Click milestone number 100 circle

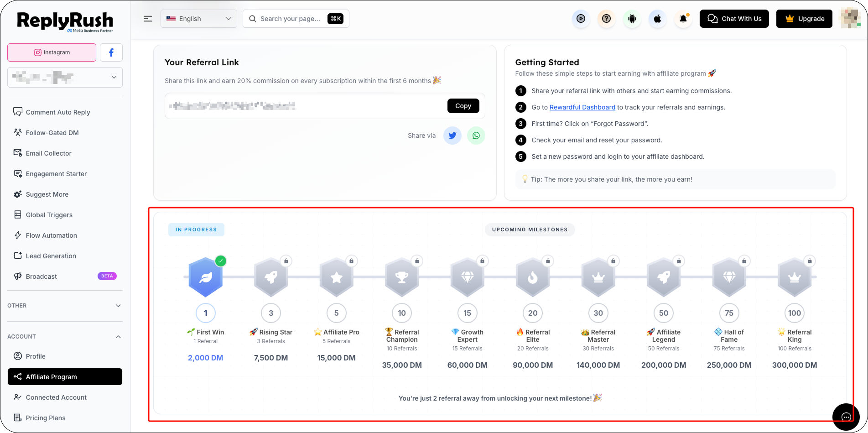[795, 313]
